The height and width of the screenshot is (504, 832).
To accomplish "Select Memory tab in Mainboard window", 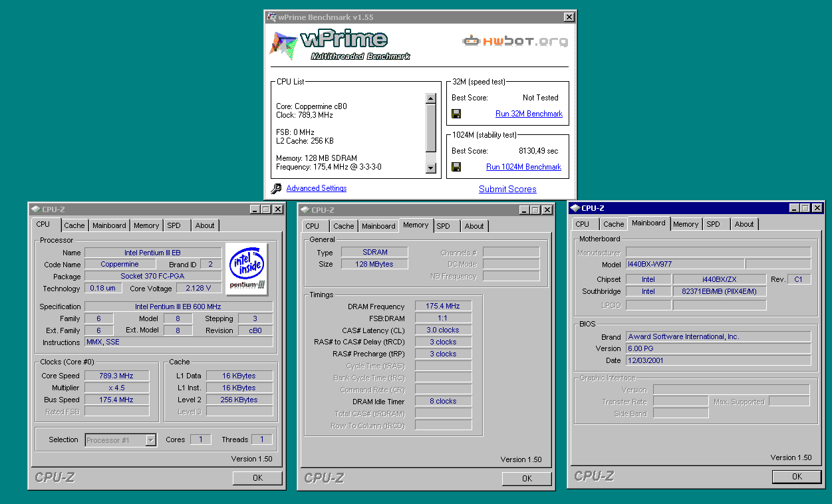I will coord(686,224).
